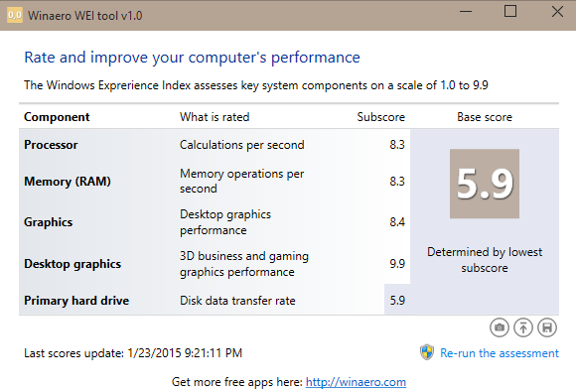Select the Processor row label
Image resolution: width=576 pixels, height=392 pixels.
coord(51,145)
